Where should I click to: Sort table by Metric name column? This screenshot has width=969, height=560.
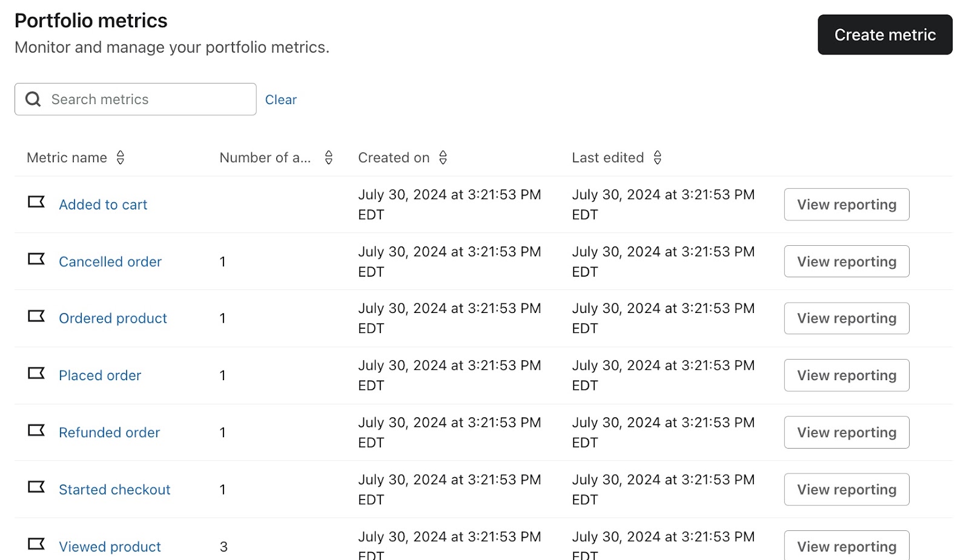pos(121,158)
